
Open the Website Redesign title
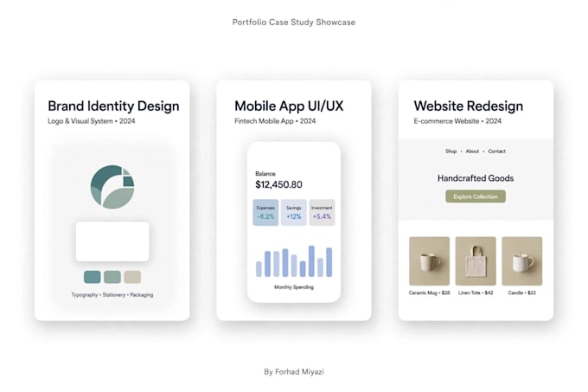tap(469, 106)
